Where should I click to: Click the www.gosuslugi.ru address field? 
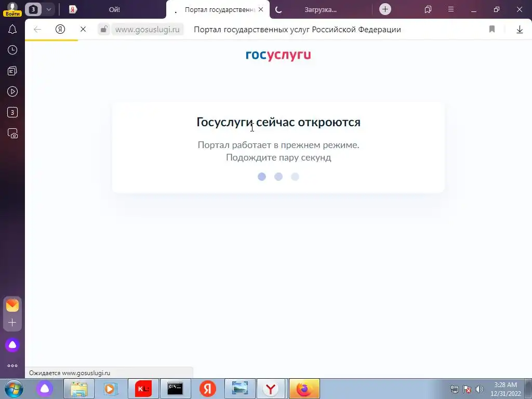click(147, 30)
